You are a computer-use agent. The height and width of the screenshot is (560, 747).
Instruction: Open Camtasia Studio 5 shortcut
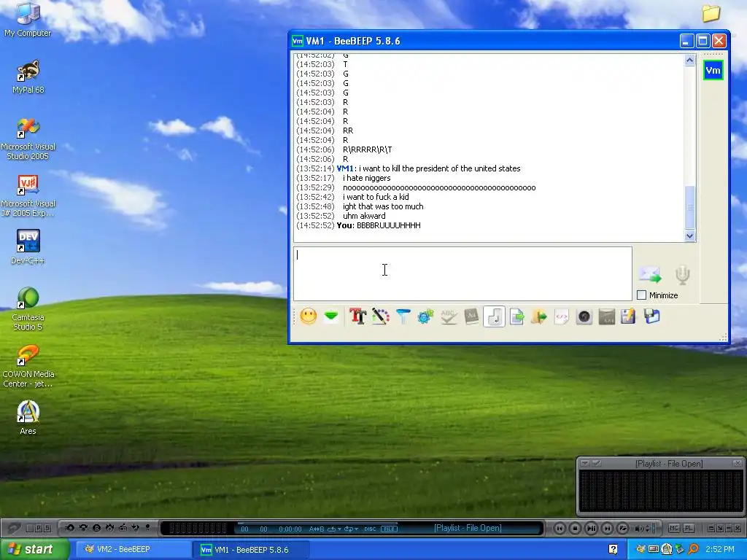pyautogui.click(x=28, y=308)
